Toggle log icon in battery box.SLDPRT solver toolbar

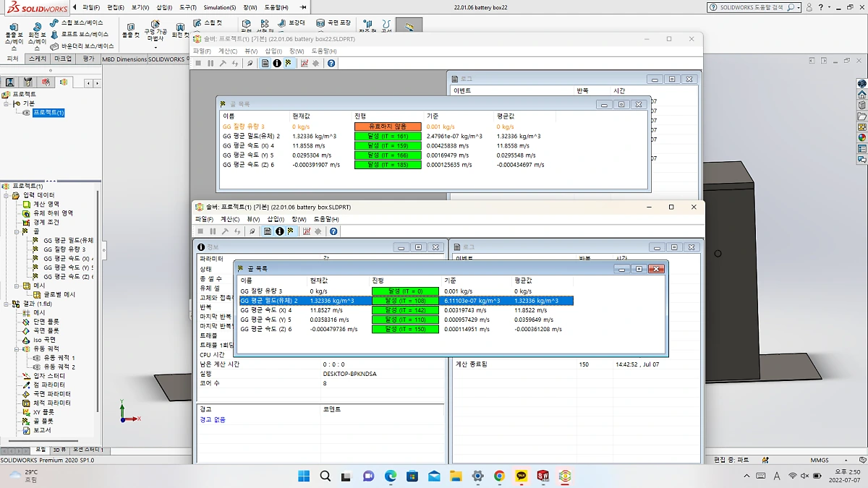click(267, 231)
